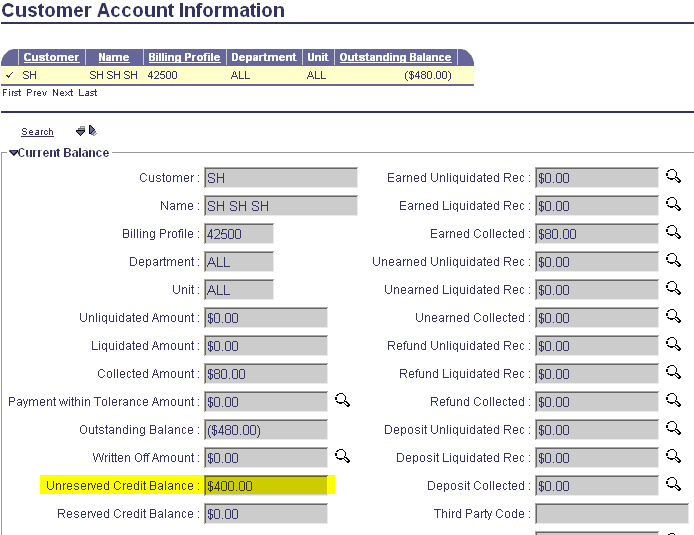Open Earned Collected magnifier lookup
The width and height of the screenshot is (694, 535).
tap(673, 232)
